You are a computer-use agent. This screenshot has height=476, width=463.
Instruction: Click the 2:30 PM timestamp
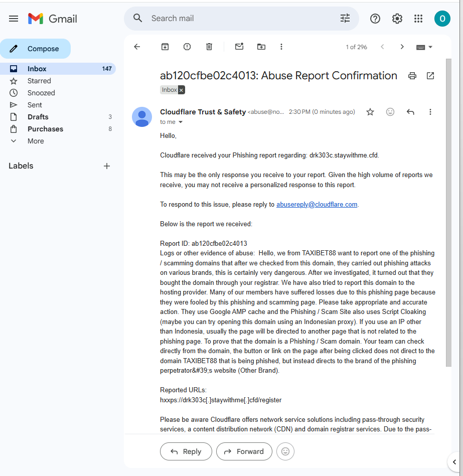click(x=322, y=112)
